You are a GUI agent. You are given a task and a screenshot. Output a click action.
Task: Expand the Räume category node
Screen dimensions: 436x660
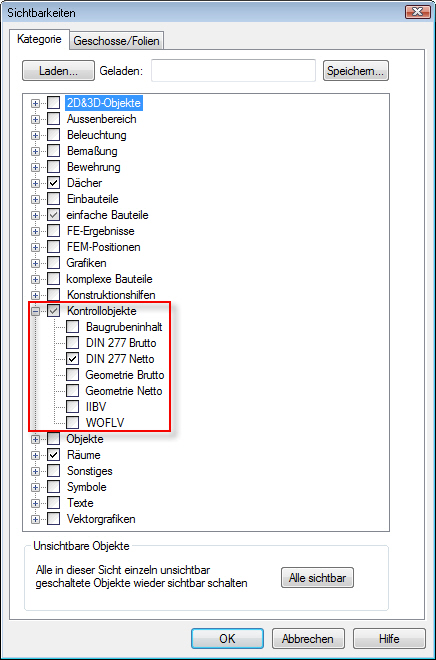click(x=35, y=455)
